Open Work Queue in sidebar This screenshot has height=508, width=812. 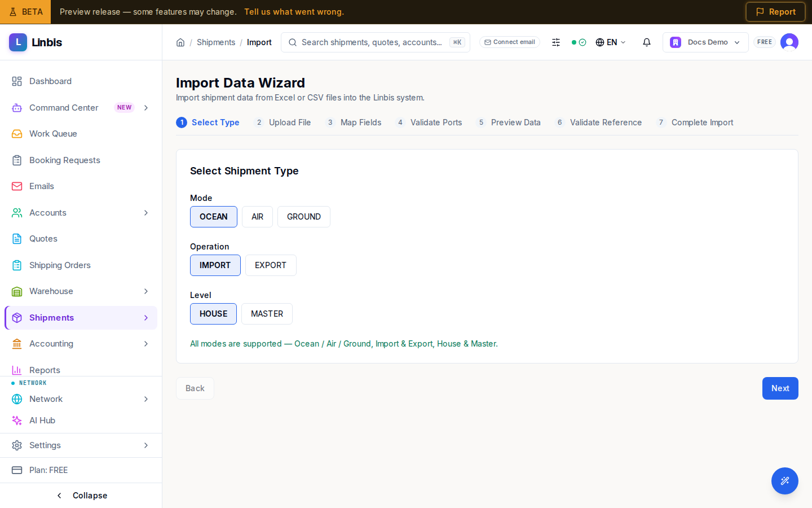coord(81,134)
